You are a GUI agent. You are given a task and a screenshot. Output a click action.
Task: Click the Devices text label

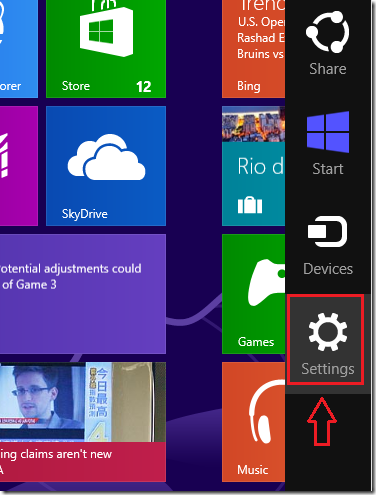pos(328,269)
